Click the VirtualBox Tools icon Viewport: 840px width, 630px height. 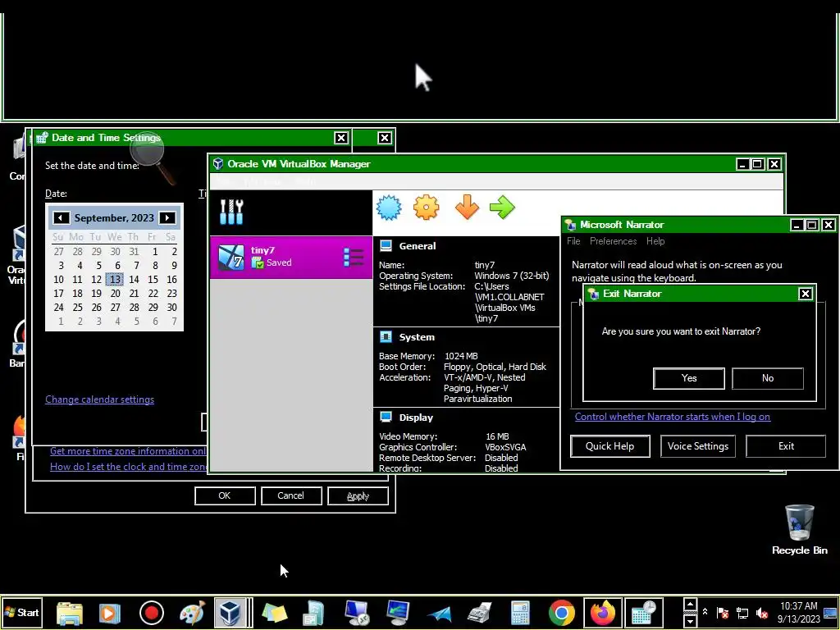231,212
